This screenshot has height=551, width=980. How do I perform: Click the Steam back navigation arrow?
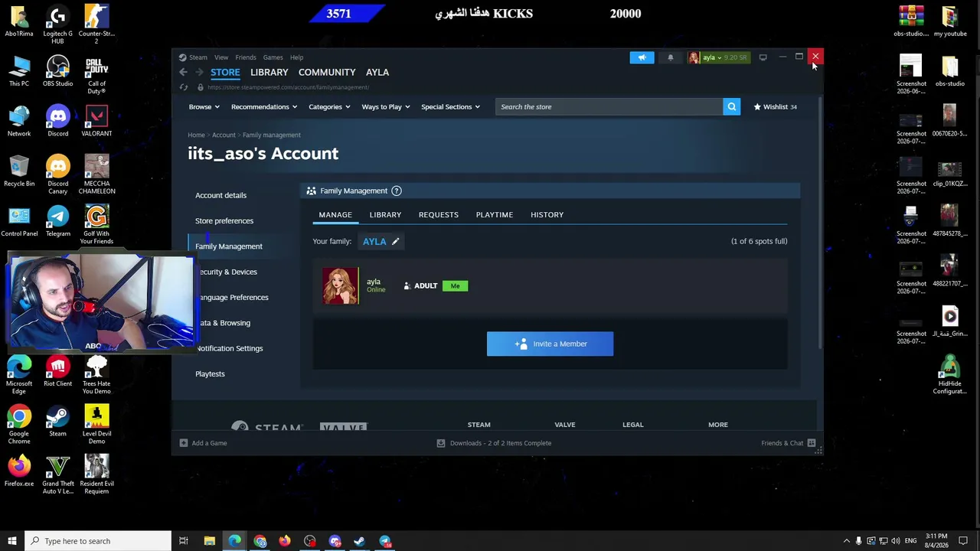tap(183, 72)
